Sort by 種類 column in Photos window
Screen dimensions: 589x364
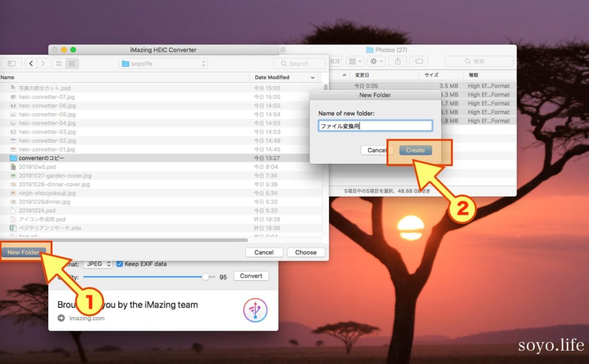pyautogui.click(x=474, y=75)
